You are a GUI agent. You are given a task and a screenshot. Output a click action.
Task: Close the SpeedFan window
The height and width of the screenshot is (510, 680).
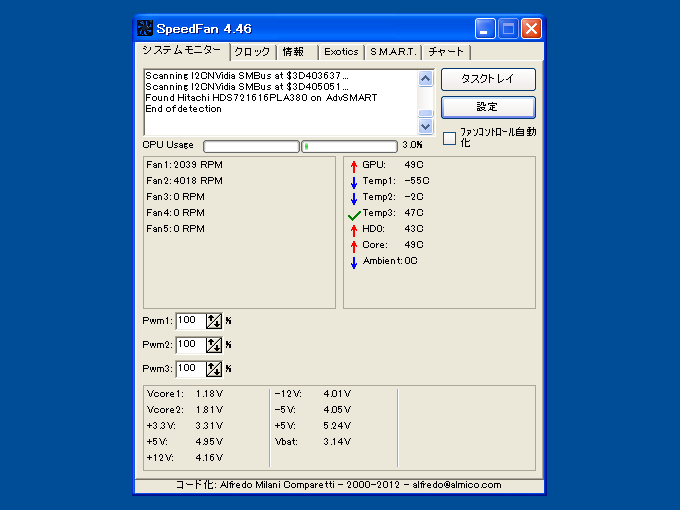531,29
